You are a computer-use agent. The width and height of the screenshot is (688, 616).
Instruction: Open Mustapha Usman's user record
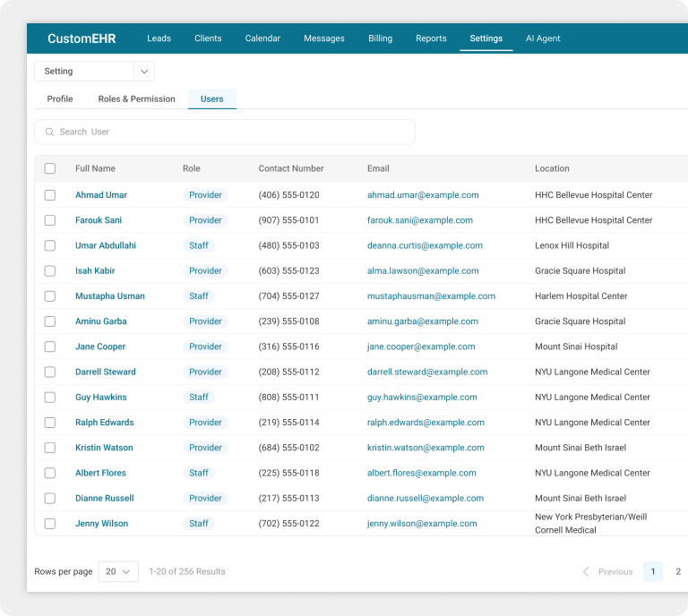pos(109,296)
